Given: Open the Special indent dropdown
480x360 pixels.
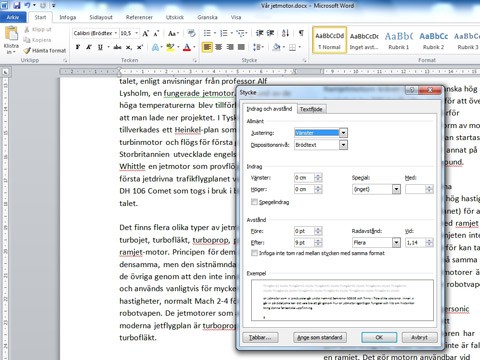Looking at the screenshot, I should coord(396,189).
